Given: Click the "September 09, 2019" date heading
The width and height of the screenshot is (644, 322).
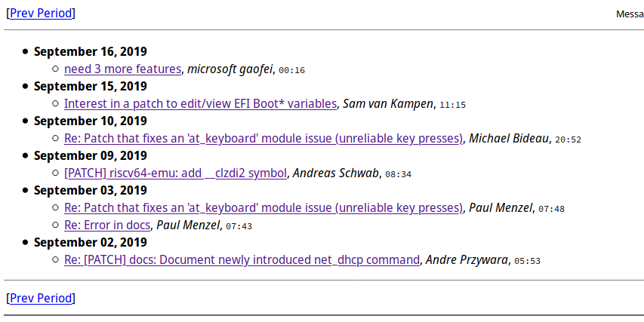Looking at the screenshot, I should click(x=91, y=156).
